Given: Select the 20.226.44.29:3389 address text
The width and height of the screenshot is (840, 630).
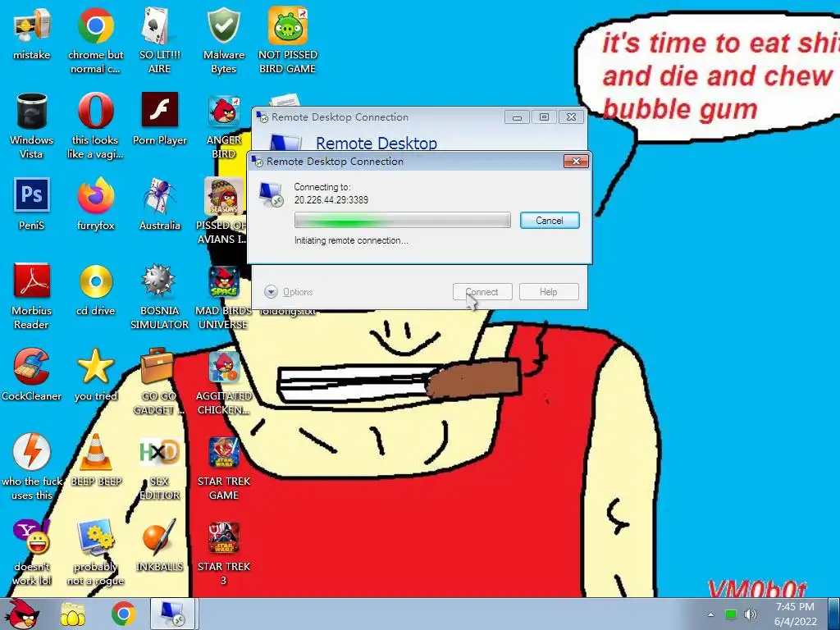Looking at the screenshot, I should coord(331,200).
